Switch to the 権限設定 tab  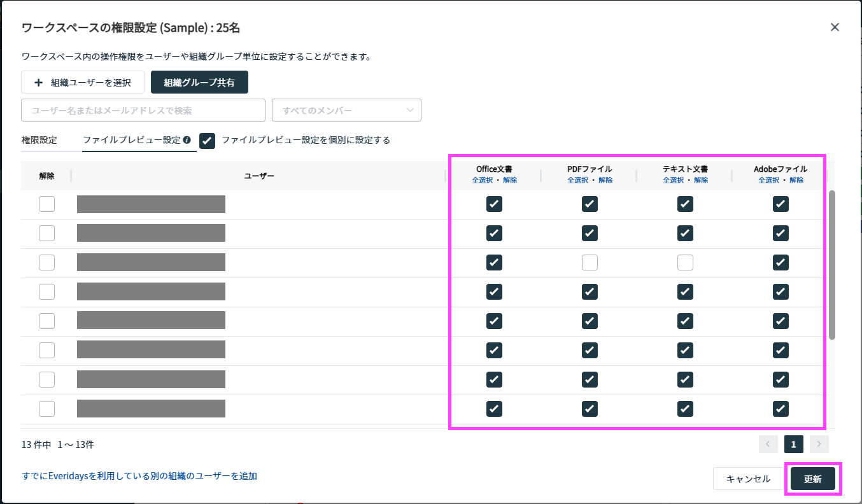39,140
